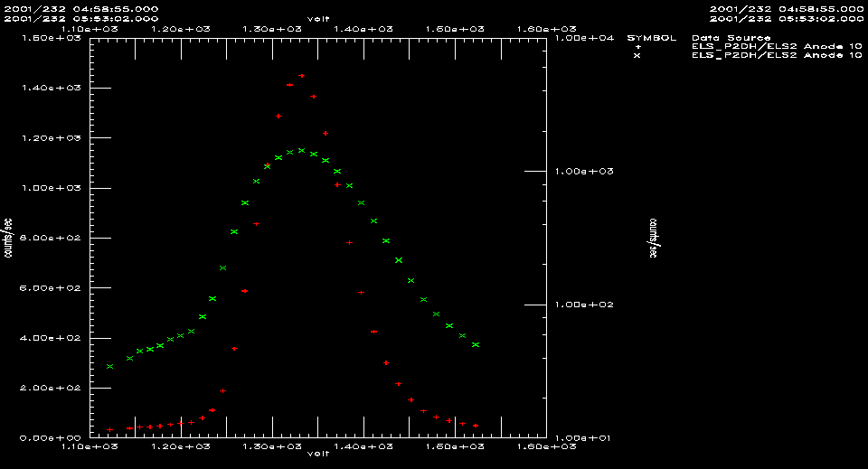
Task: Click the white x symbol in the legend
Action: [x=637, y=55]
